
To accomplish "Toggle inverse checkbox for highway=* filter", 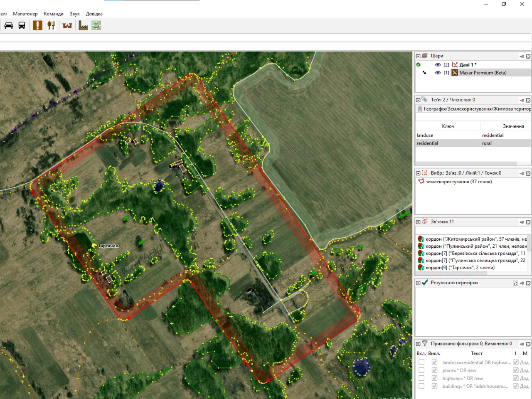I will pyautogui.click(x=516, y=378).
